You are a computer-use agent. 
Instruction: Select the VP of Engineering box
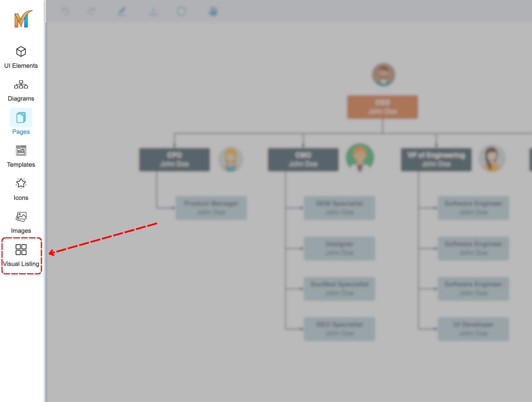click(x=436, y=159)
